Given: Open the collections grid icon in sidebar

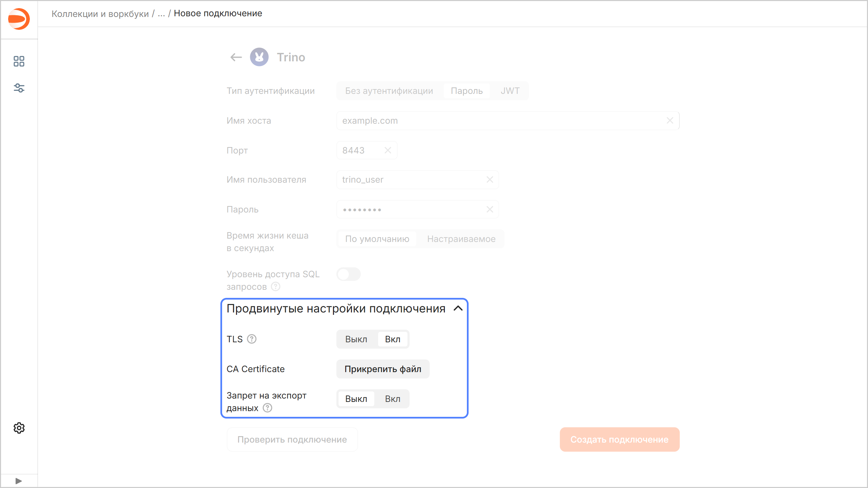Looking at the screenshot, I should tap(19, 61).
